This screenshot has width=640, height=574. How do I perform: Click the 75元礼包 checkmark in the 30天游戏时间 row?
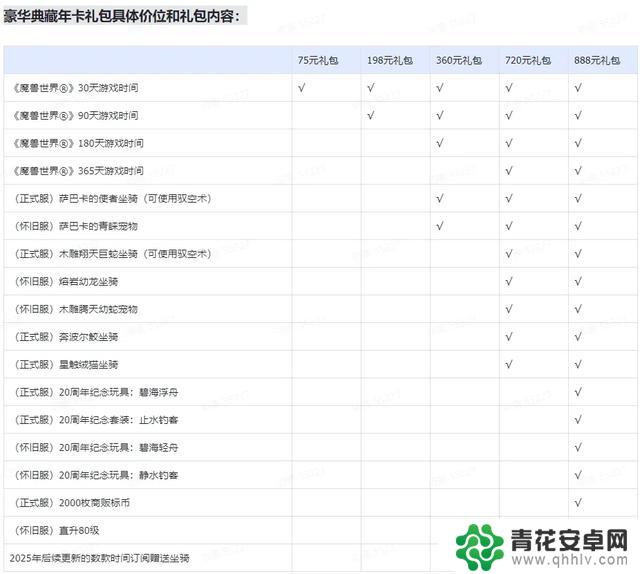pos(302,88)
